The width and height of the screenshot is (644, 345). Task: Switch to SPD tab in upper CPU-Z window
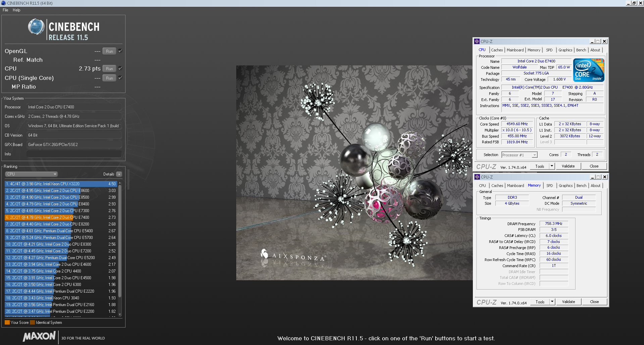549,50
